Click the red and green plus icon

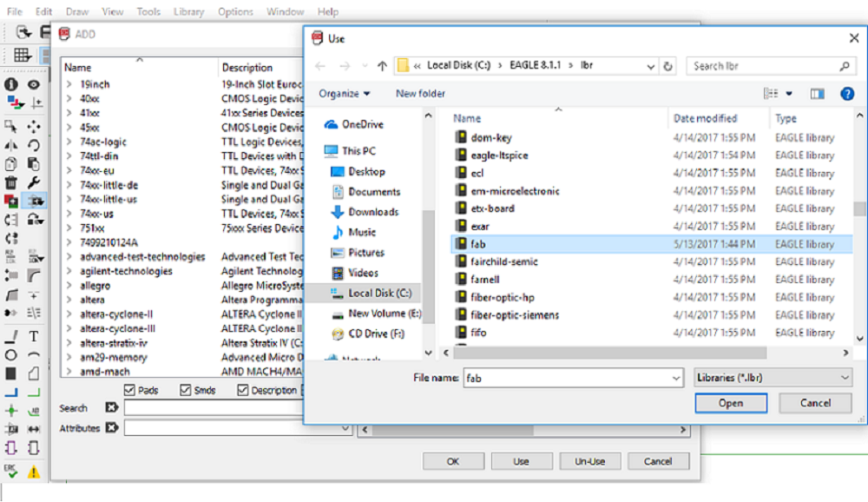(11, 201)
